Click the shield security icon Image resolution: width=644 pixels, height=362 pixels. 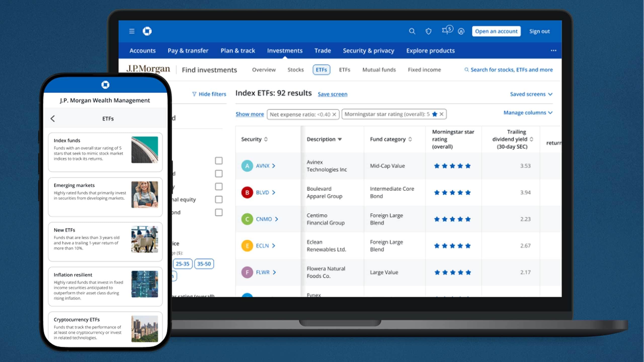(x=428, y=31)
